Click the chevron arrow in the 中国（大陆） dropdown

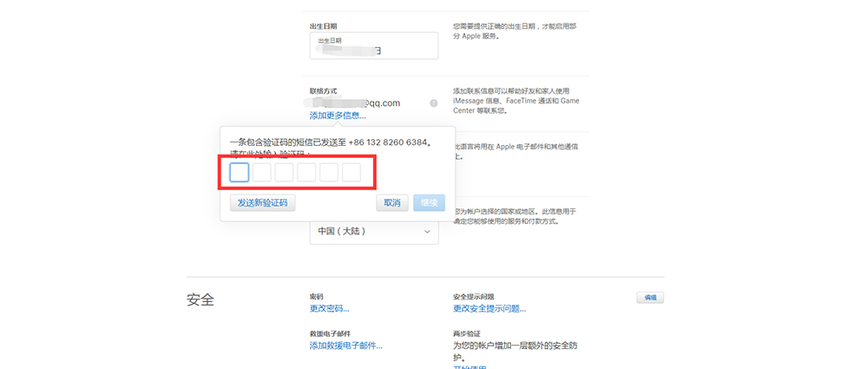point(426,232)
